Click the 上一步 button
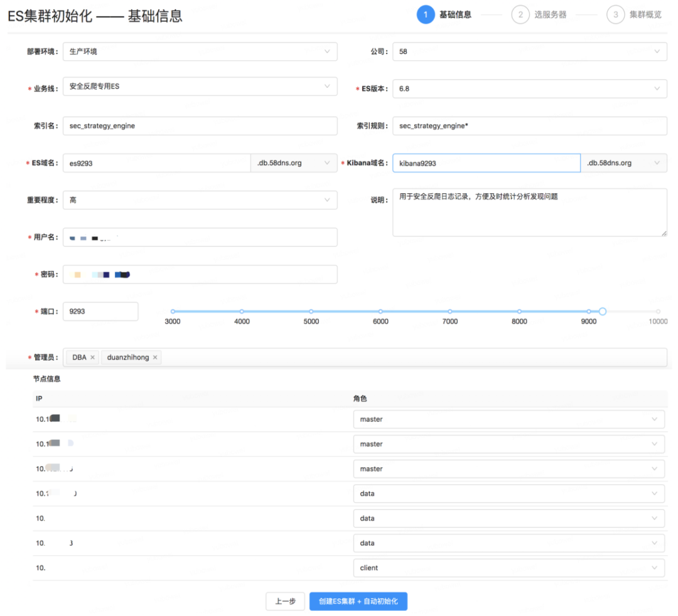 point(286,602)
